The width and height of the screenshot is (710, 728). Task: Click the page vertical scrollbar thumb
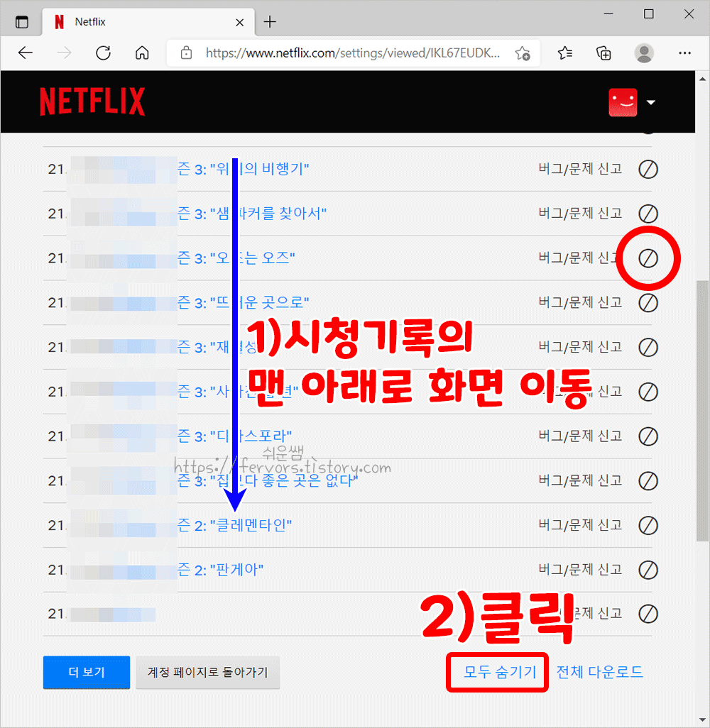tap(702, 411)
